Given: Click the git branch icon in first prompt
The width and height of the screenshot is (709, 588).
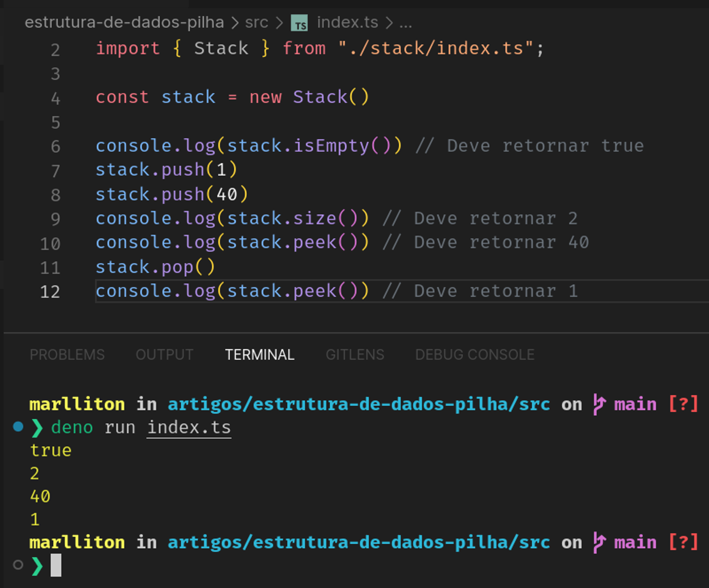Looking at the screenshot, I should [x=599, y=404].
